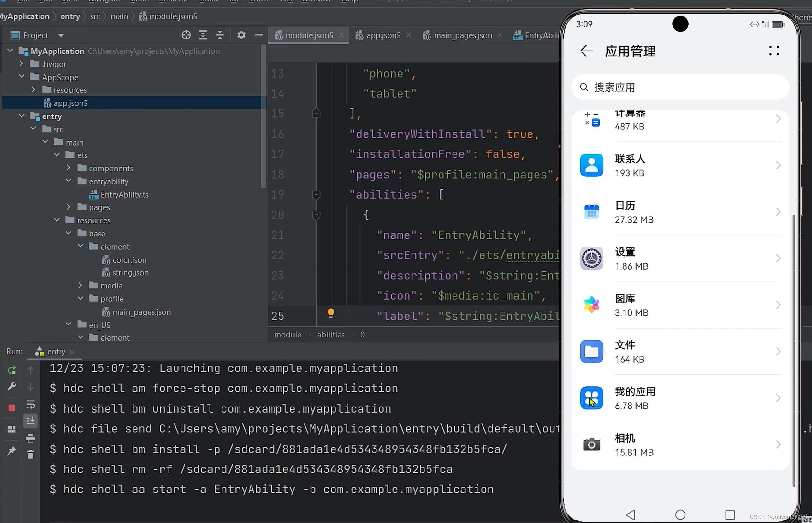Click the print icon in Run console

31,438
